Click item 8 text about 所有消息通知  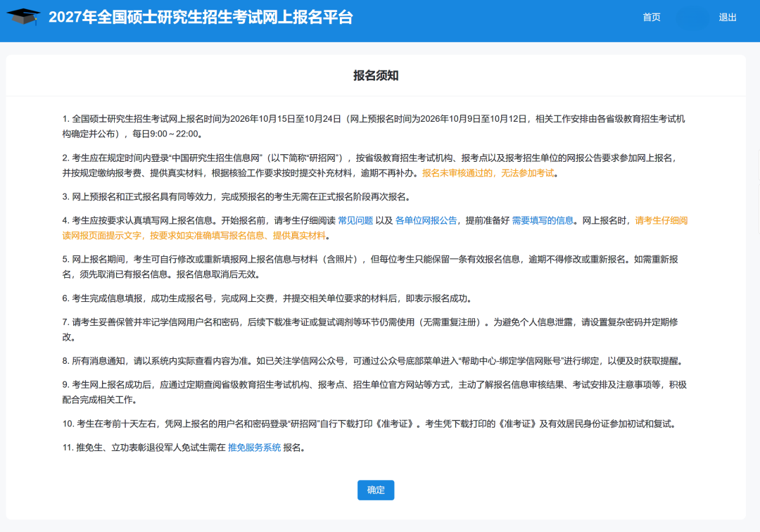pos(374,361)
